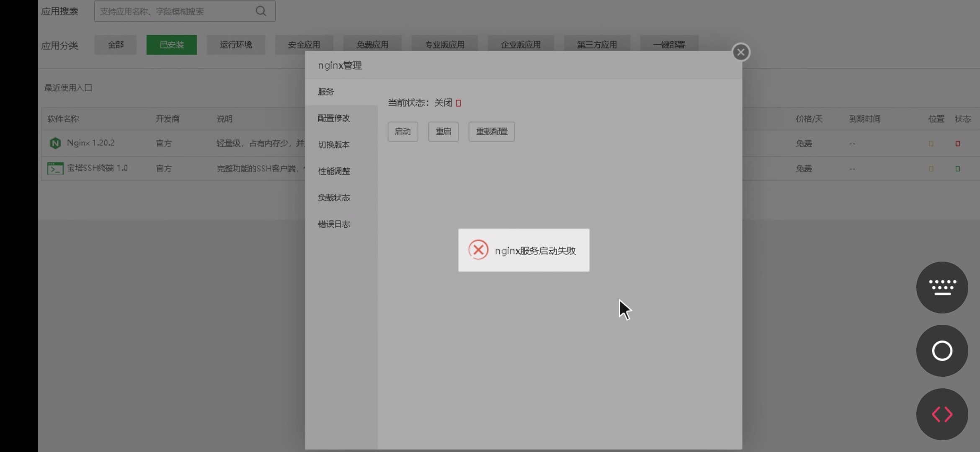Click the 重启 button
Image resolution: width=980 pixels, height=452 pixels.
(x=444, y=131)
